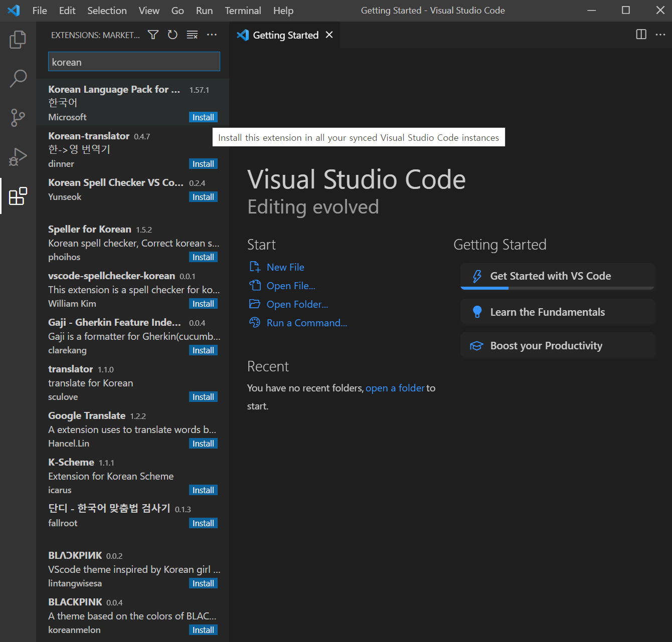Open editor more actions ellipsis

tap(660, 34)
